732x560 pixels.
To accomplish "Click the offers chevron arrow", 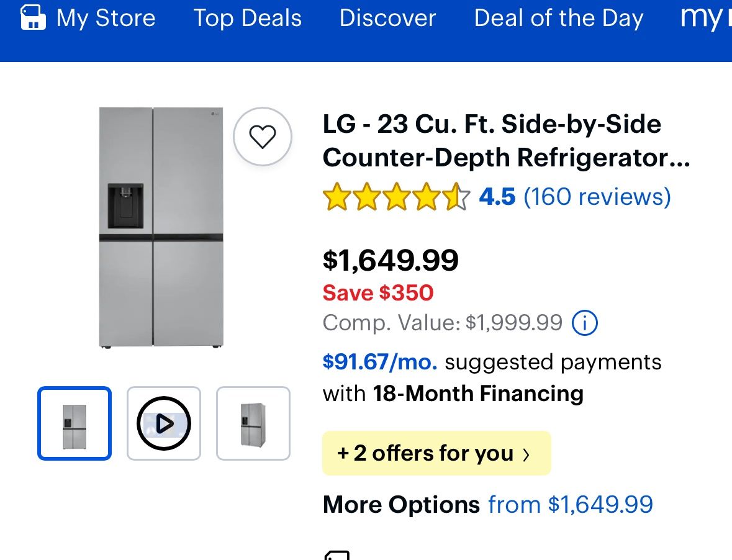I will [526, 454].
